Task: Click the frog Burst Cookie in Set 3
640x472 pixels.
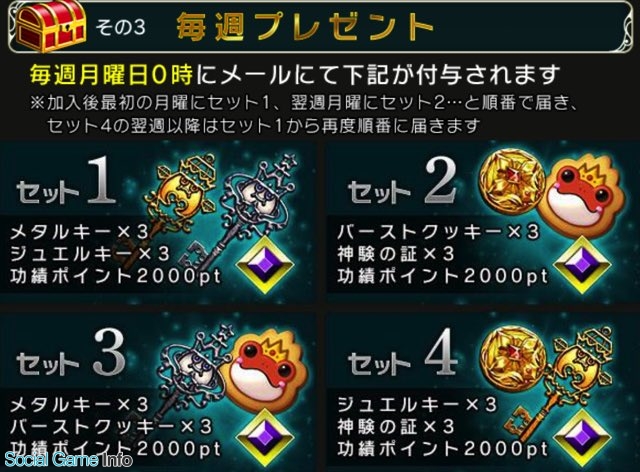Action: [x=265, y=365]
